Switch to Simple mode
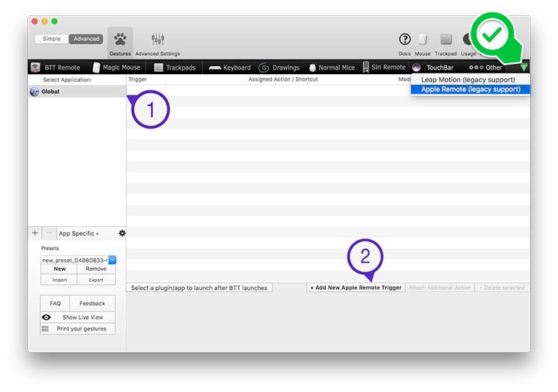 pyautogui.click(x=51, y=39)
